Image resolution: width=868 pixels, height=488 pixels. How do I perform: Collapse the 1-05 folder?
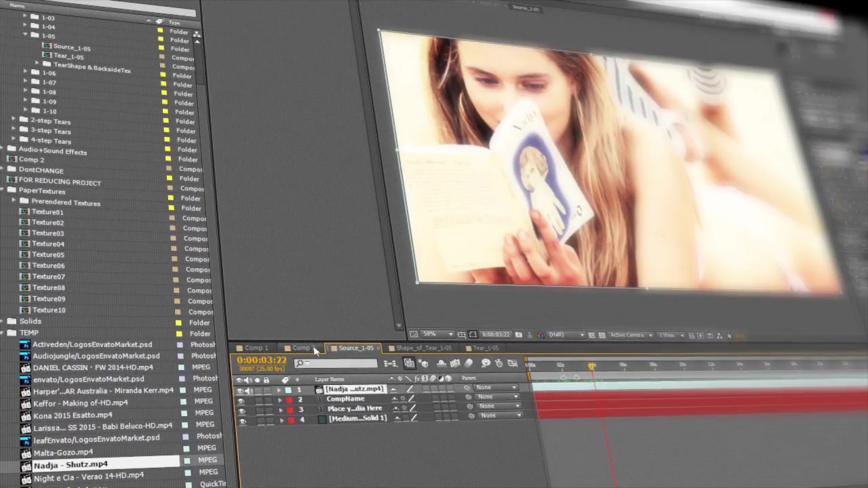[x=26, y=35]
